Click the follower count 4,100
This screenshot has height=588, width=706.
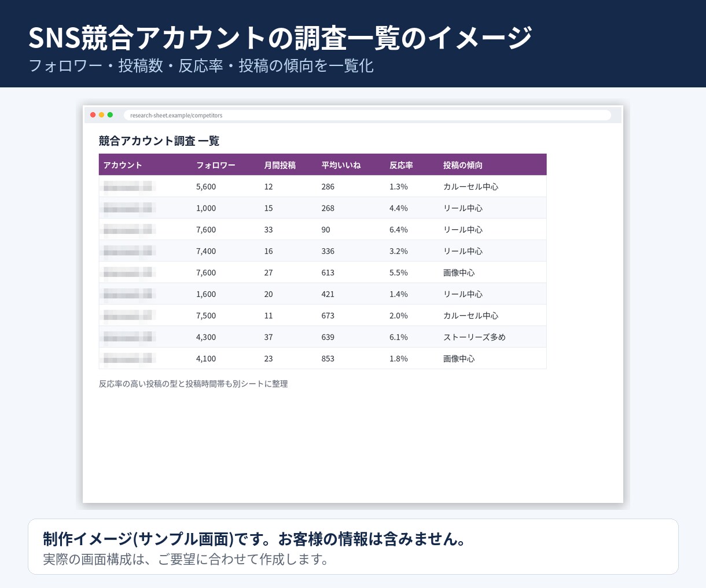206,359
